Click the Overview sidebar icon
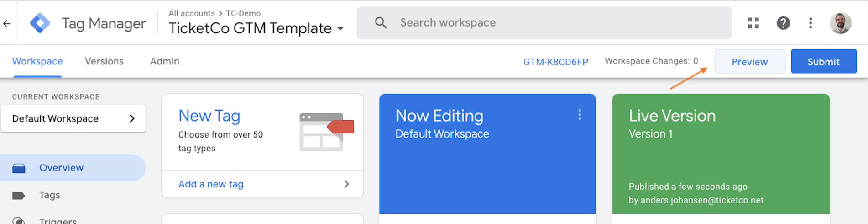Image resolution: width=868 pixels, height=224 pixels. (19, 168)
